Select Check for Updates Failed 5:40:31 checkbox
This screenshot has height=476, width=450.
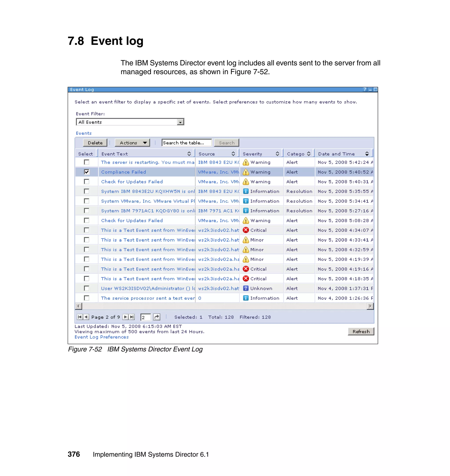coord(87,182)
